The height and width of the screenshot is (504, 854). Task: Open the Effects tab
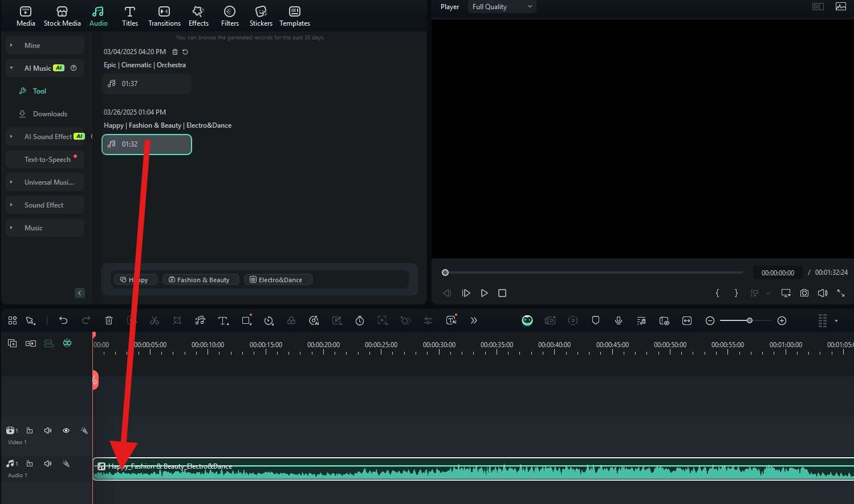click(198, 16)
